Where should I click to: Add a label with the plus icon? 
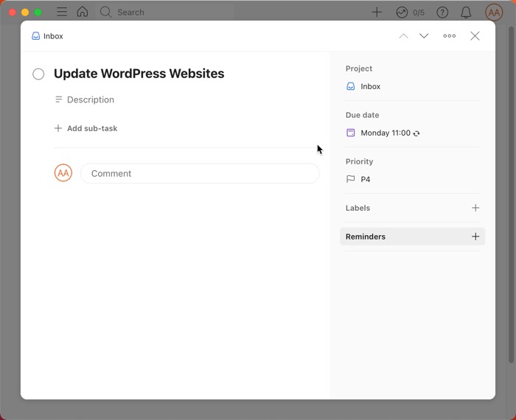click(475, 208)
